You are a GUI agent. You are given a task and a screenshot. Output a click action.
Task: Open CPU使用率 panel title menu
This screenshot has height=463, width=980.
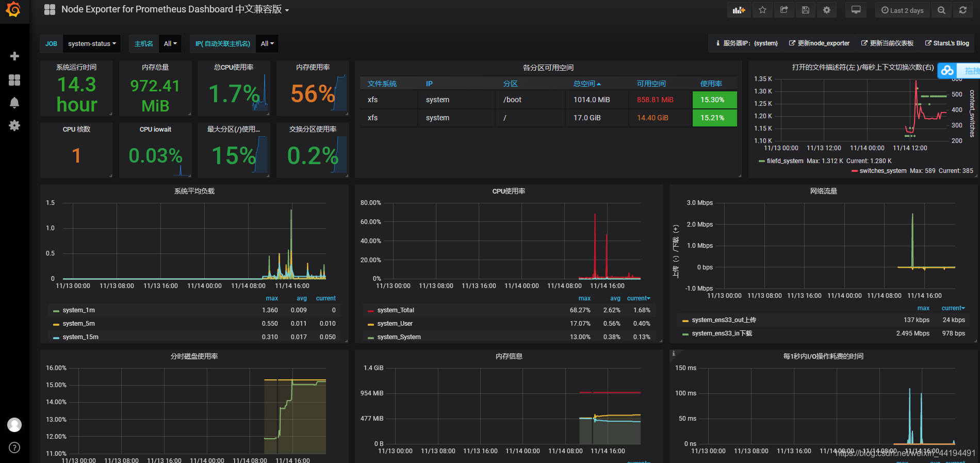tap(509, 191)
